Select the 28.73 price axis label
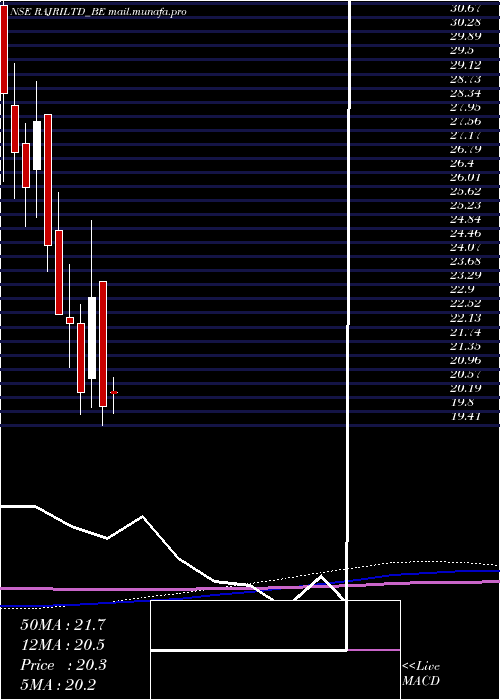The width and height of the screenshot is (500, 700). pos(465,79)
